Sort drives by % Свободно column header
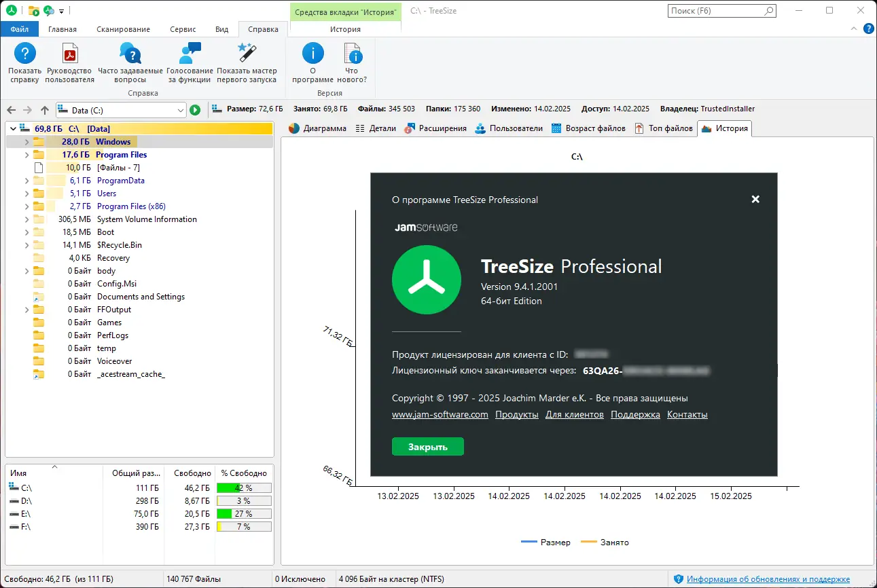 pos(244,473)
